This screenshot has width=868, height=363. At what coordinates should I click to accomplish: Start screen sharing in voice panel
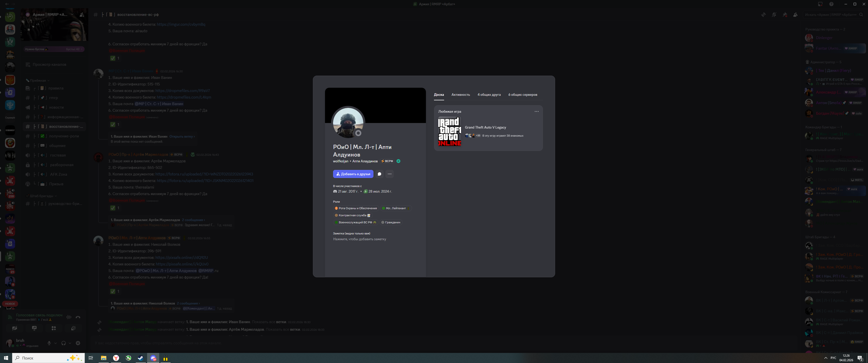click(x=34, y=328)
